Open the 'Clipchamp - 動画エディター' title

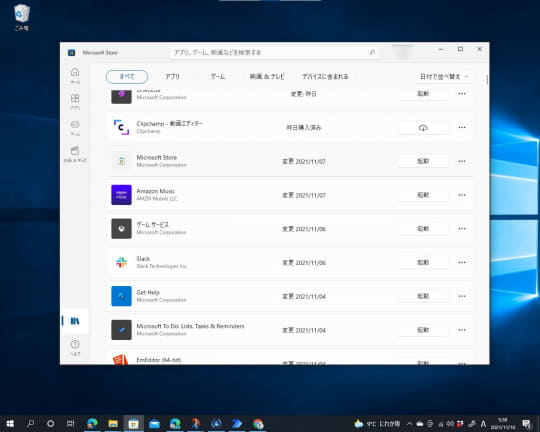click(169, 123)
